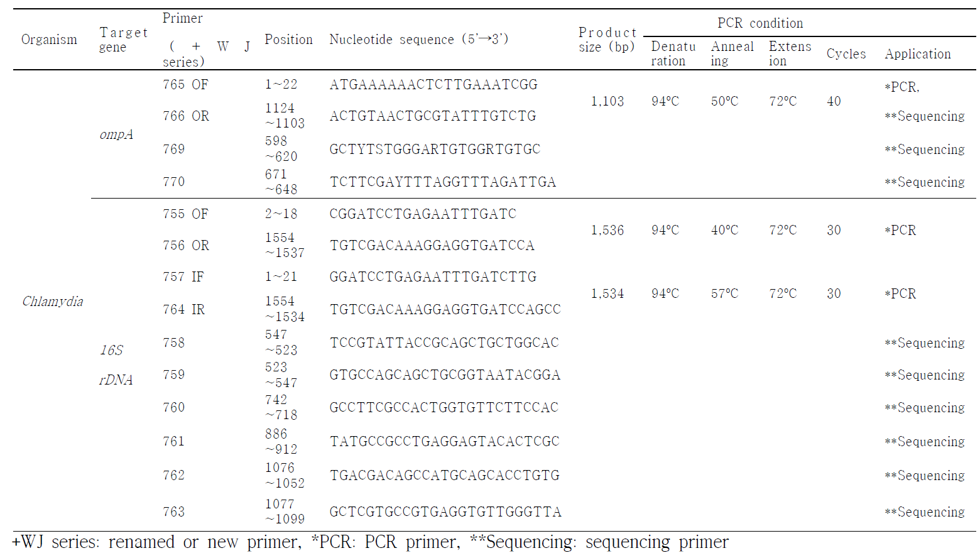Click sequence TGACGACAGCCATGCAGCACCTGTG

coord(445,476)
